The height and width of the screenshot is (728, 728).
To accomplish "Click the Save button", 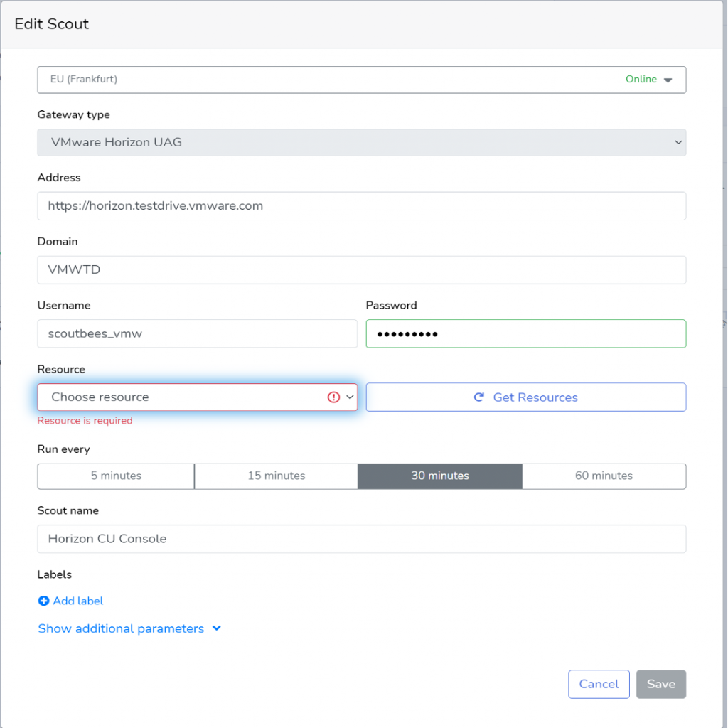I will [x=660, y=684].
